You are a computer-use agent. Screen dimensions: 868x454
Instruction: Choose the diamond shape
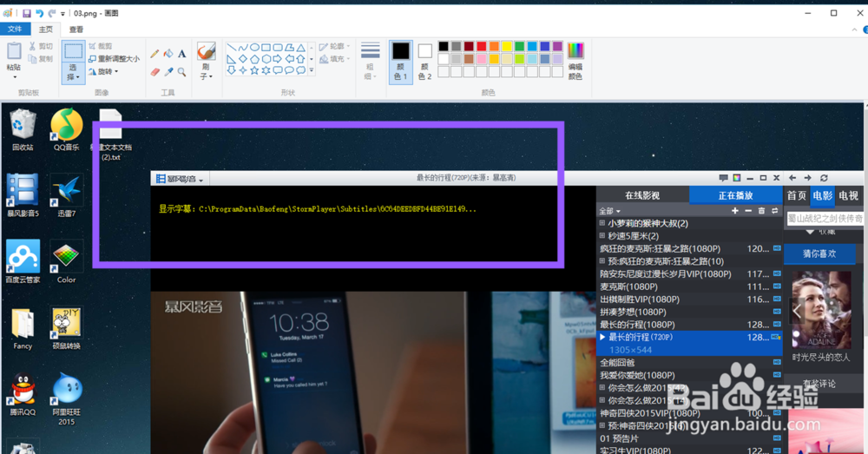pos(243,59)
